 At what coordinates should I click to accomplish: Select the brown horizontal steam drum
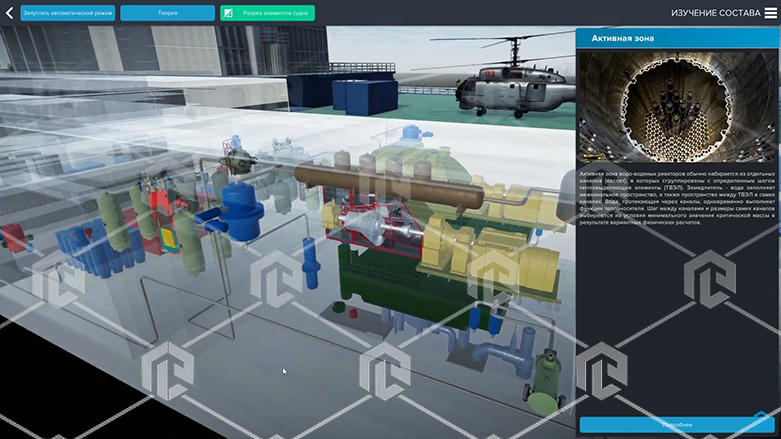click(389, 187)
